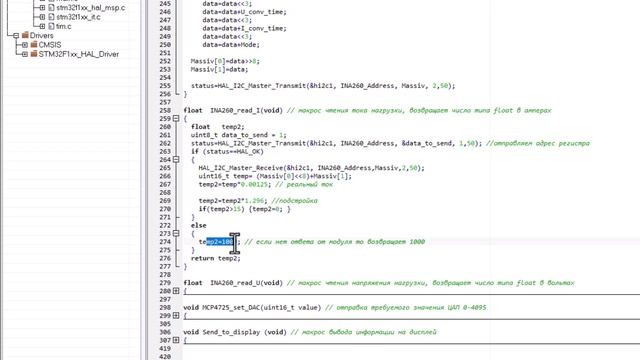
Task: Select the STM32F1xx_HAL_Driver group label
Action: click(79, 54)
